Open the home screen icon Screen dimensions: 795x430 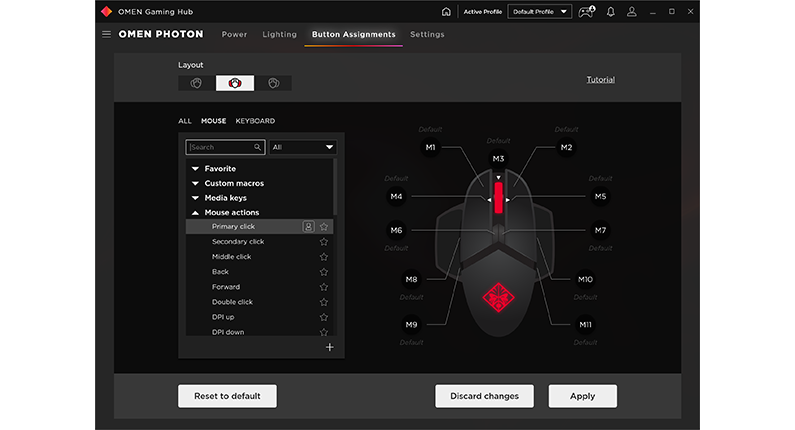(446, 12)
